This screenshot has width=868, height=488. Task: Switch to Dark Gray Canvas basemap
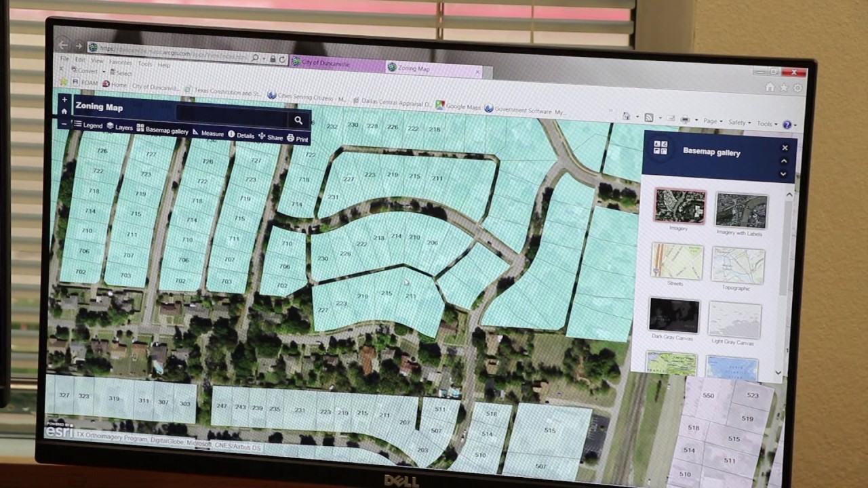pos(673,316)
